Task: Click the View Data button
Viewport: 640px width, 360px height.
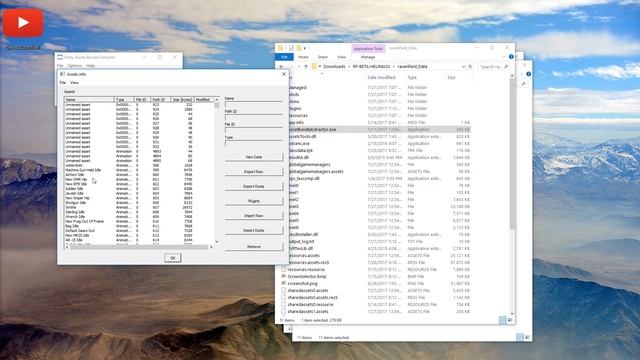Action: coord(253,157)
